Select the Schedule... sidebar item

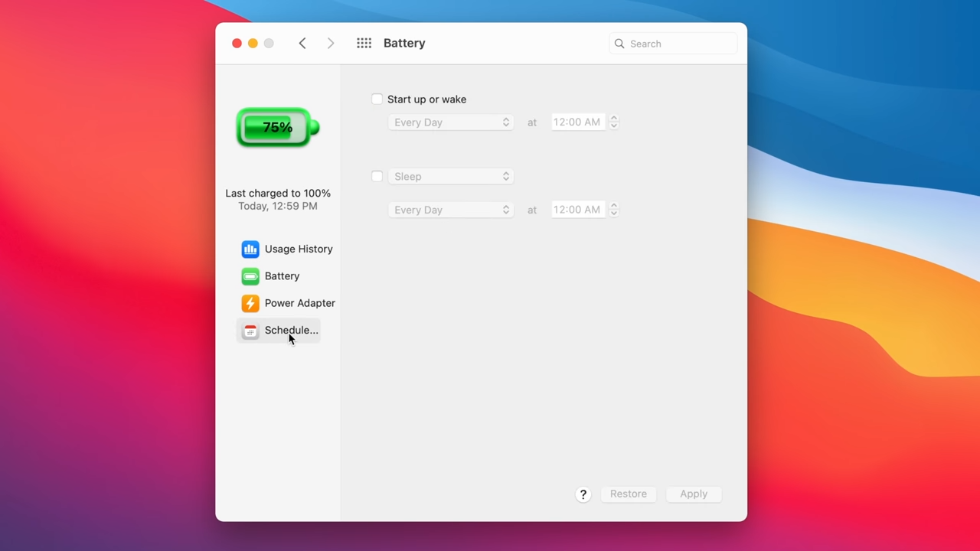(279, 331)
